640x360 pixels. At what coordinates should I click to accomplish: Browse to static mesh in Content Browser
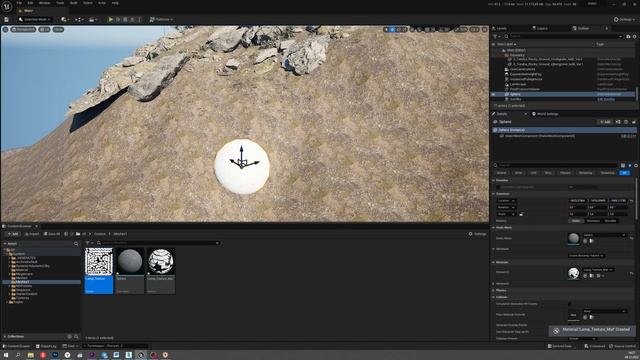(591, 241)
